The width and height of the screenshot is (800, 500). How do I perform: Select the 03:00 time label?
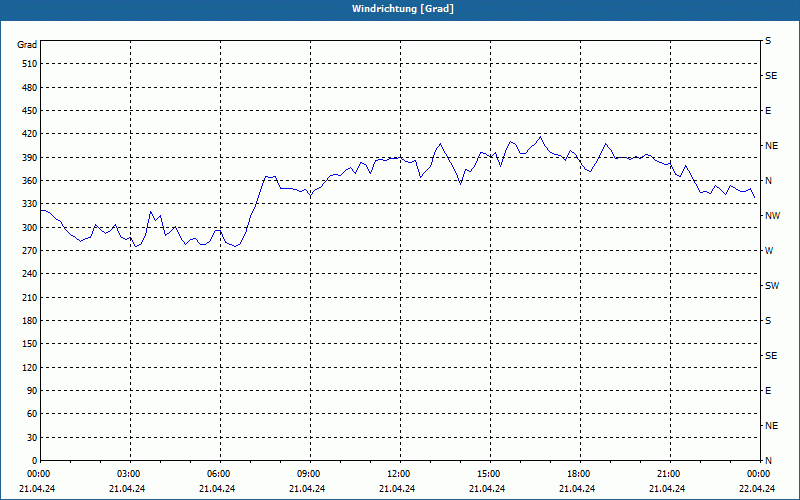click(127, 474)
